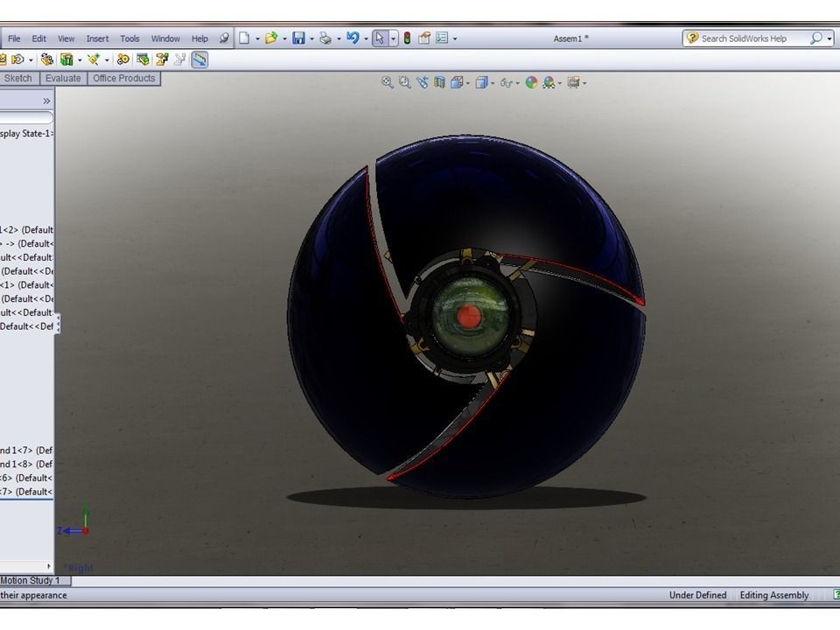Image resolution: width=840 pixels, height=630 pixels.
Task: Switch to the Evaluate tab
Action: 63,78
